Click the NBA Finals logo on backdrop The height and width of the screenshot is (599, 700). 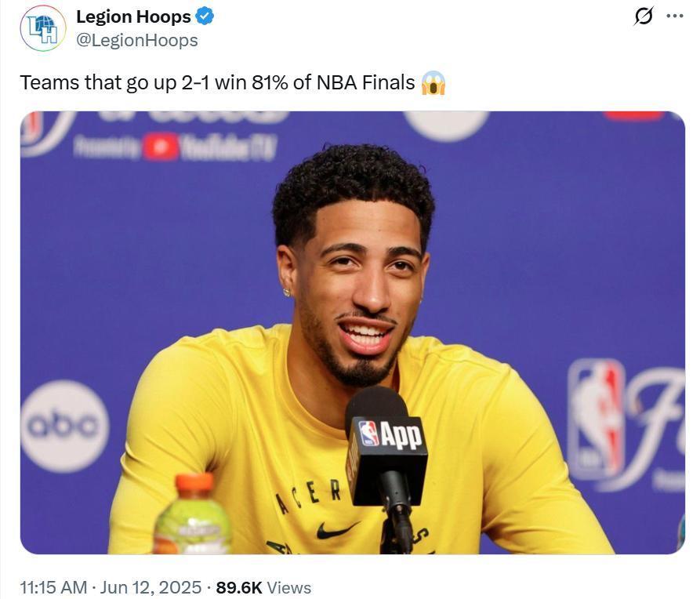click(626, 424)
